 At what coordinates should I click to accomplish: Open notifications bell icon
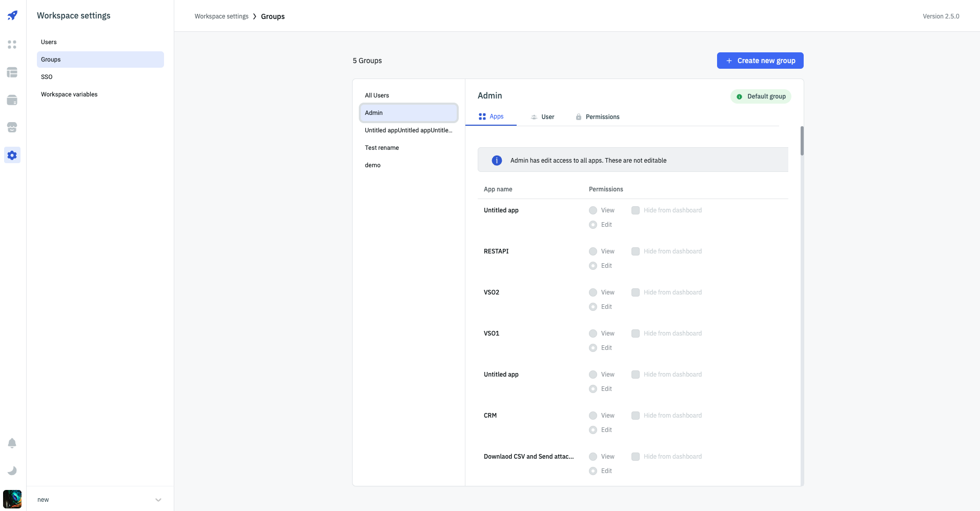[x=12, y=443]
